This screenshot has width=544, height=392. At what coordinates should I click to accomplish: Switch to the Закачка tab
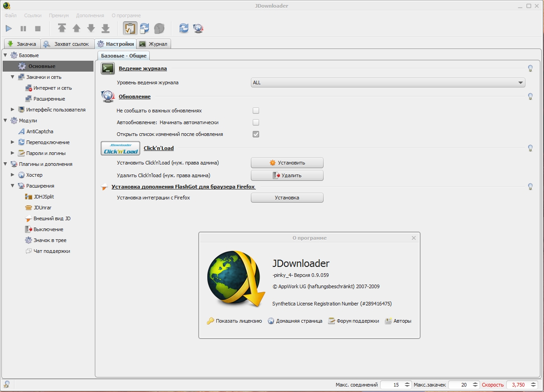[22, 44]
